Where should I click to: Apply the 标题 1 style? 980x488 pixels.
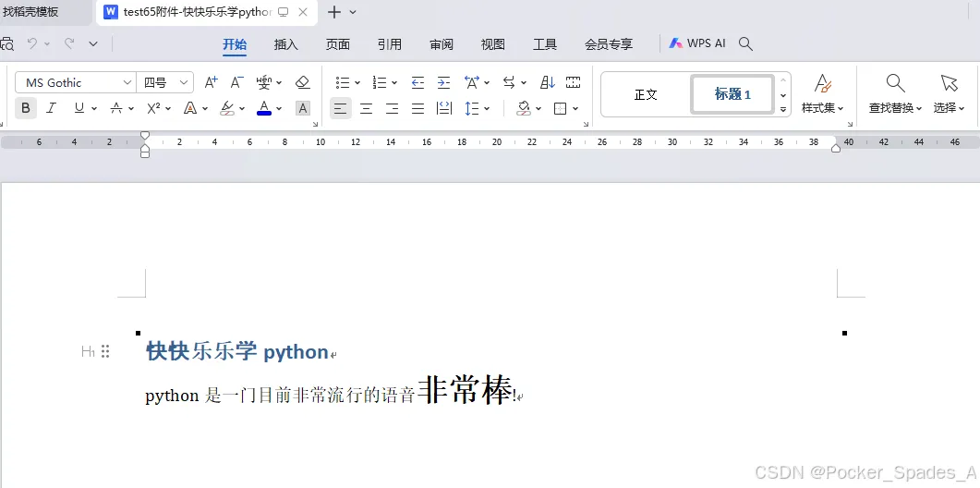click(x=732, y=94)
